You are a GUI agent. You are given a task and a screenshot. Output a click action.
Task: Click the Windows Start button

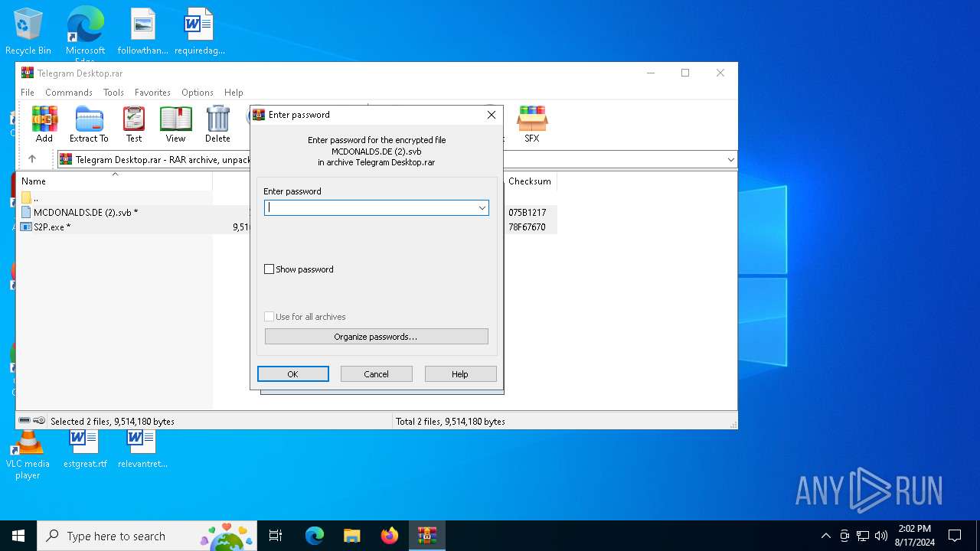tap(18, 536)
